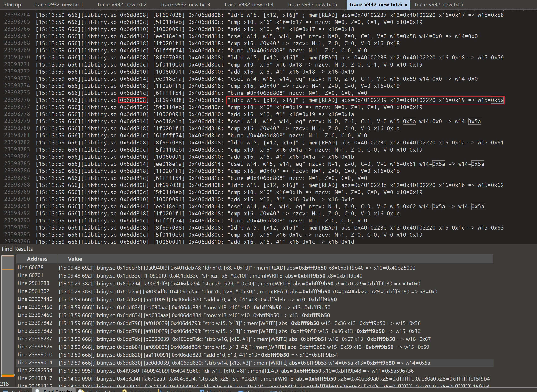The image size is (537, 392).
Task: Switch to the Startup tab
Action: (x=12, y=5)
